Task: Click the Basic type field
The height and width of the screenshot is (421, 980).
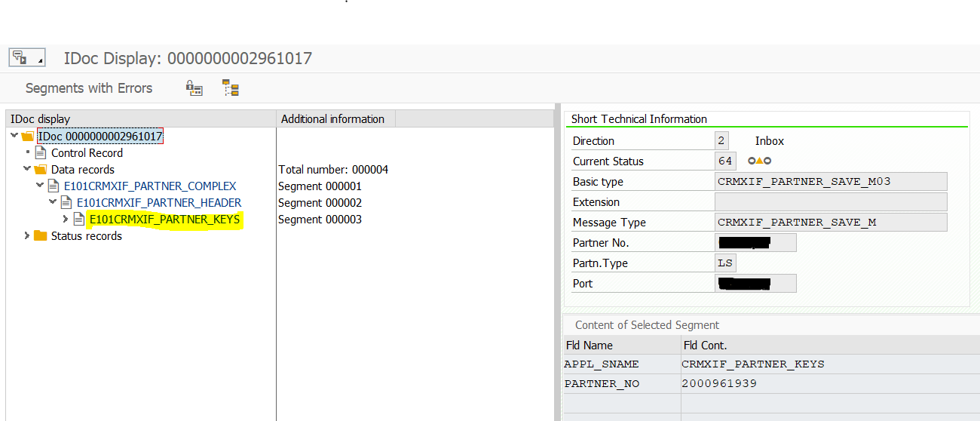Action: click(x=830, y=182)
